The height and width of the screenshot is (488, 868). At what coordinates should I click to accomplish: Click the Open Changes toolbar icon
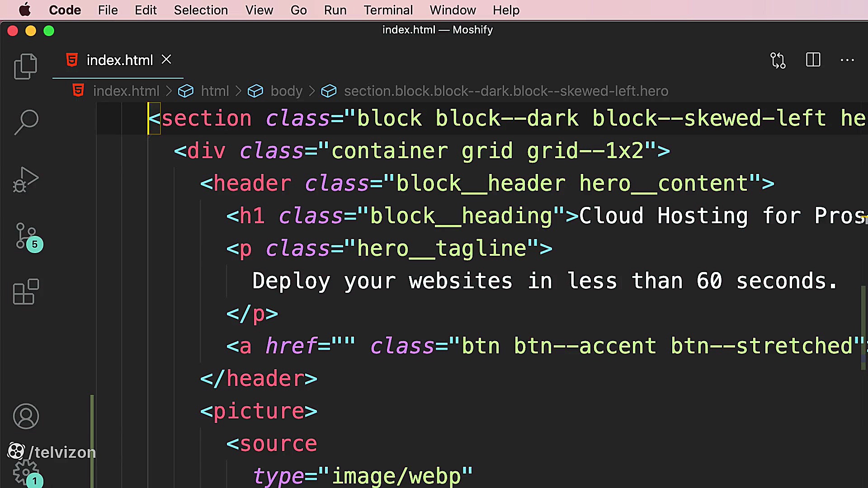pos(778,60)
